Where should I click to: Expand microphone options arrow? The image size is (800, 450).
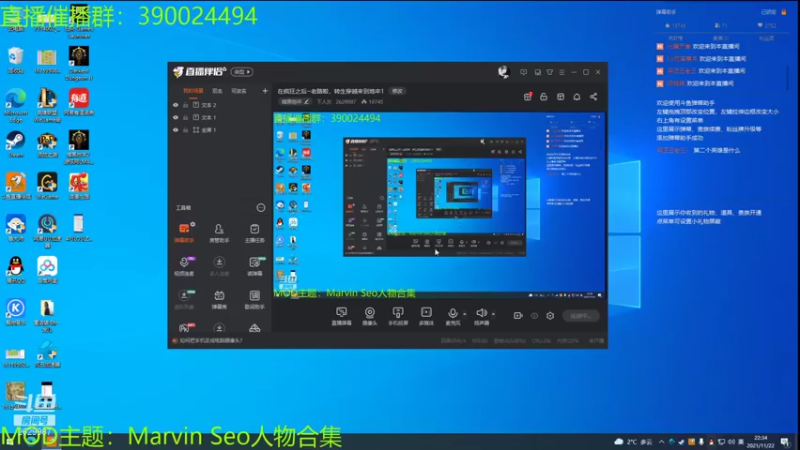[x=464, y=314]
